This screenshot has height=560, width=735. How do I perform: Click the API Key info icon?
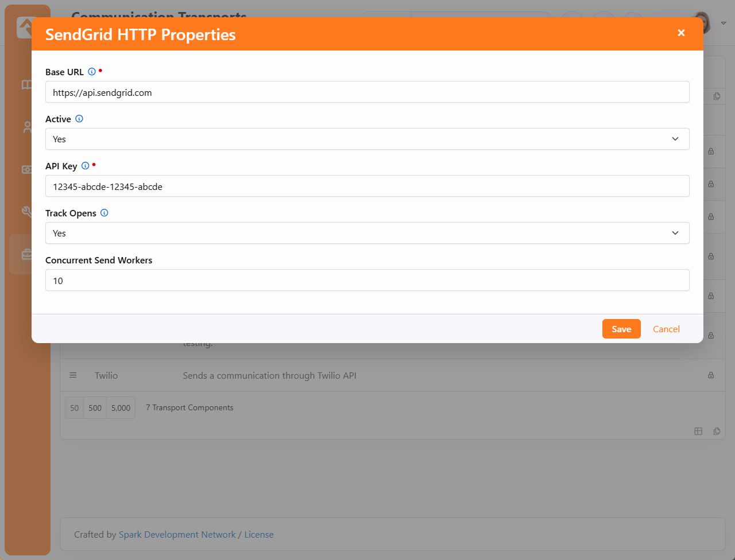86,166
